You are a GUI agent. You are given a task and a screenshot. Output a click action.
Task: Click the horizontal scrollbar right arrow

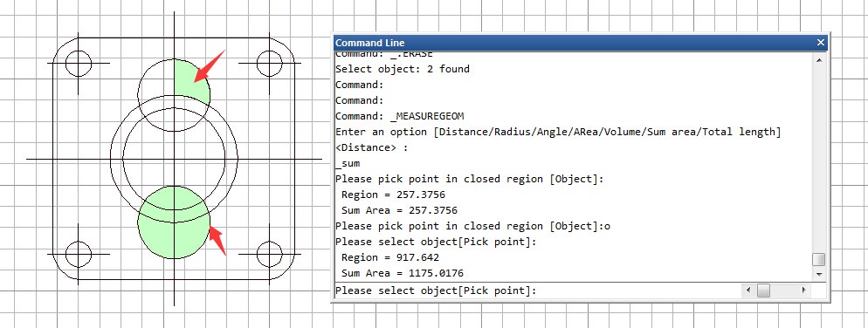pyautogui.click(x=803, y=290)
